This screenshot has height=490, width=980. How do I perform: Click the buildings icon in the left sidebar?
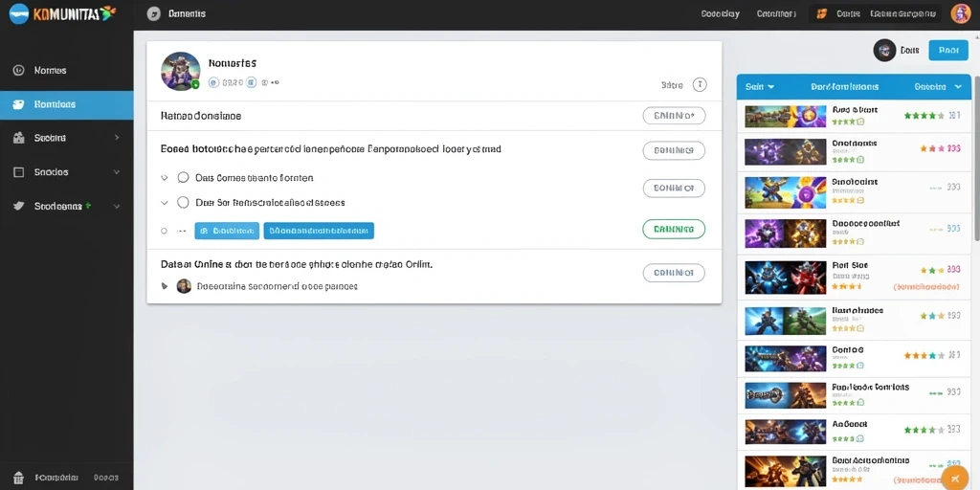pos(19,138)
